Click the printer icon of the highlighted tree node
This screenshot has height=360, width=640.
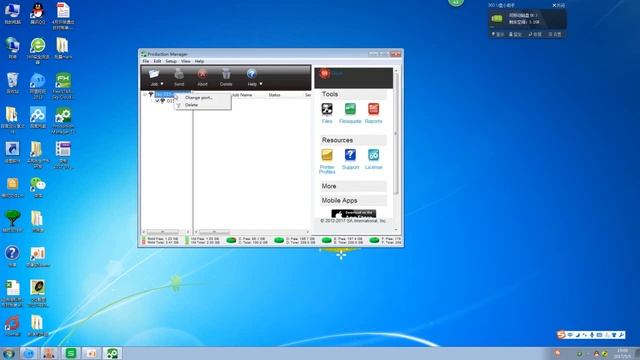tap(151, 94)
